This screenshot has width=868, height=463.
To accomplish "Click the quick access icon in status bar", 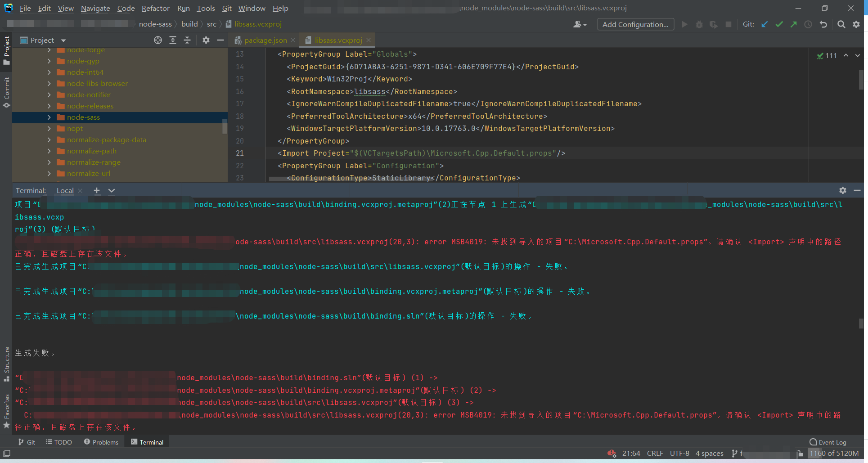I will [7, 453].
